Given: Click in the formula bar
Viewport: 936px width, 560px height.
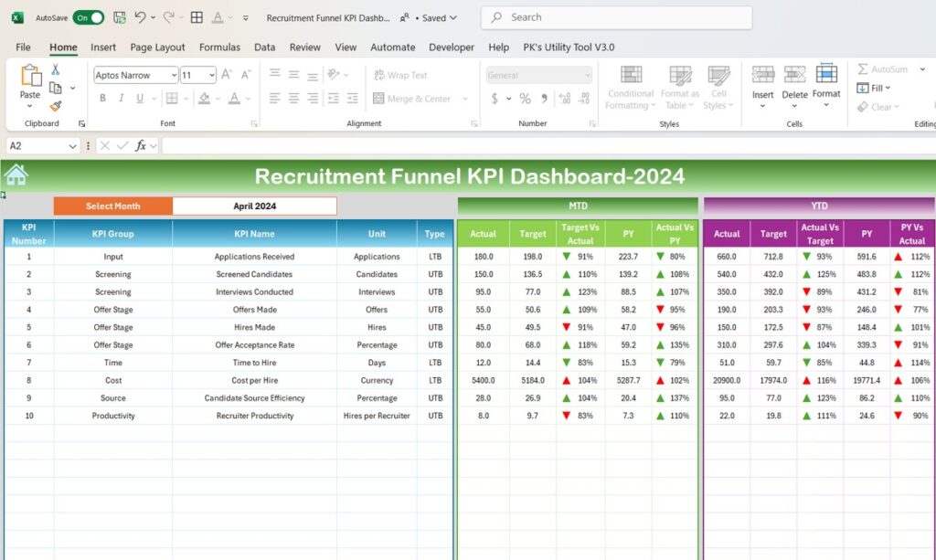Looking at the screenshot, I should coord(548,145).
